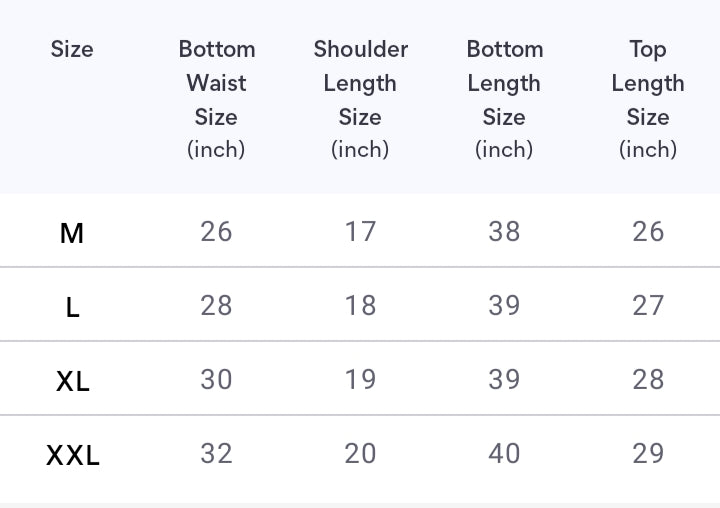
Task: Click top length value 28 for XL
Action: click(648, 379)
